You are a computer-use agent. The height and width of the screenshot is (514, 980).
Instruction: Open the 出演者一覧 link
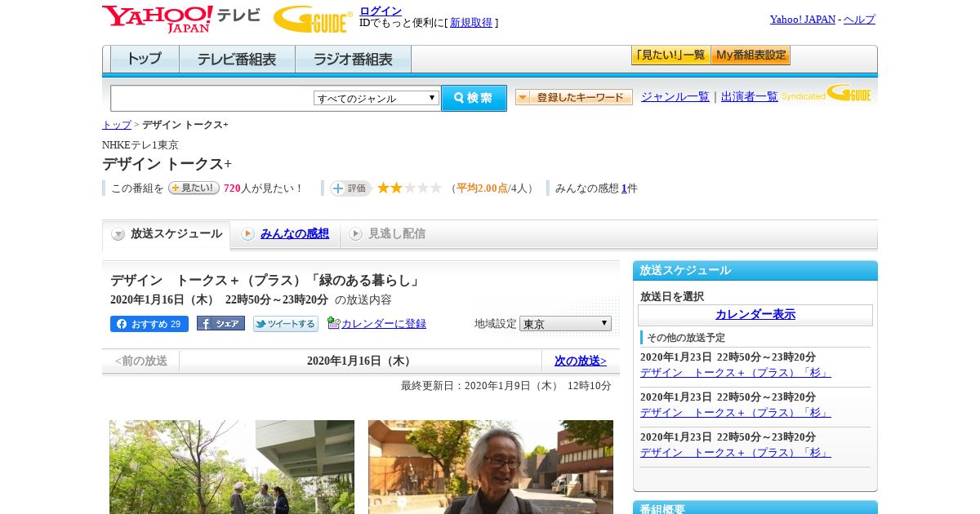pyautogui.click(x=750, y=97)
